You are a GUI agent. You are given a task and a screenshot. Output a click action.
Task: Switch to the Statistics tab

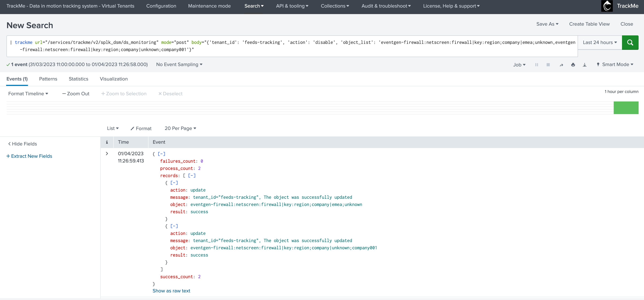[x=78, y=79]
